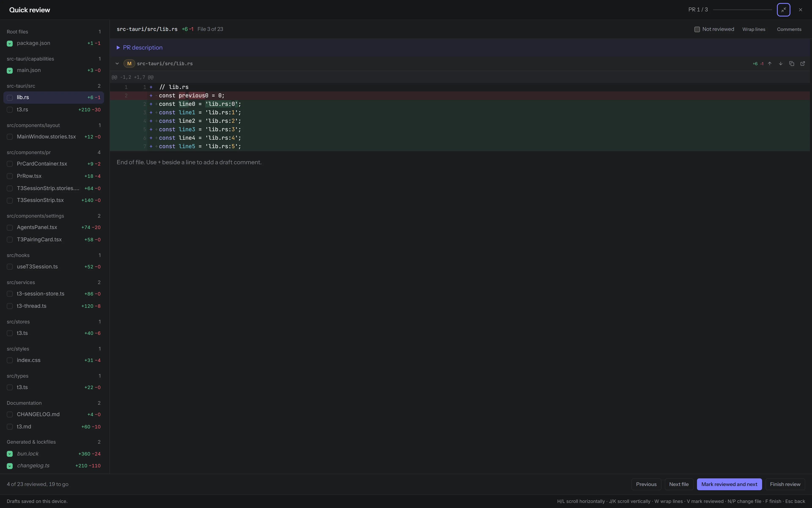Image resolution: width=812 pixels, height=508 pixels.
Task: Mark t3.rs as reviewed in sidebar
Action: point(10,109)
